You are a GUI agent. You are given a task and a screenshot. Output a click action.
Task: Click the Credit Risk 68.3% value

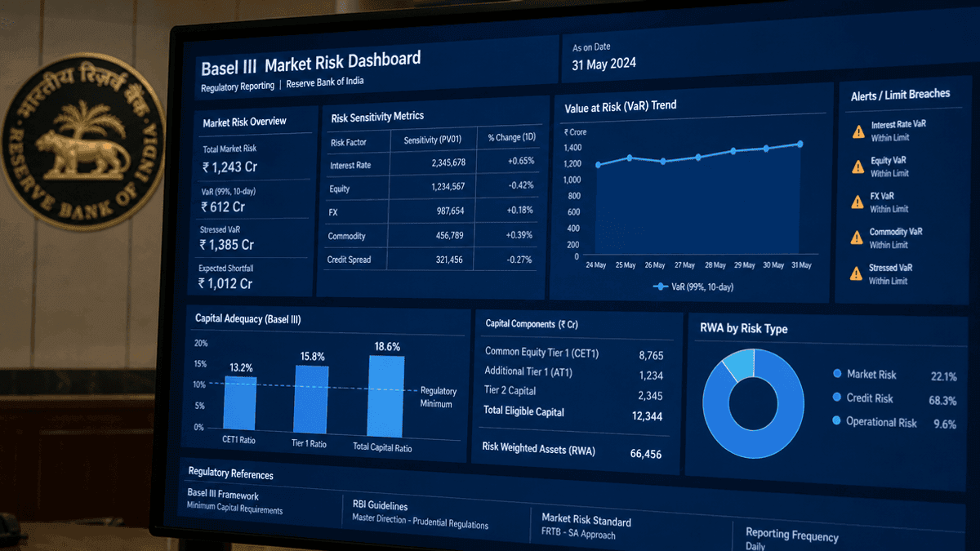(x=942, y=401)
